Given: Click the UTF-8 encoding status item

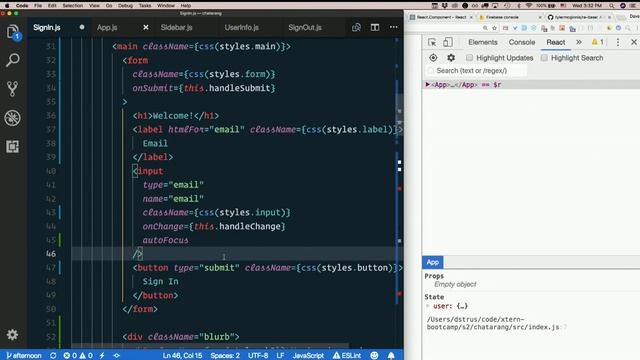Looking at the screenshot, I should 258,356.
